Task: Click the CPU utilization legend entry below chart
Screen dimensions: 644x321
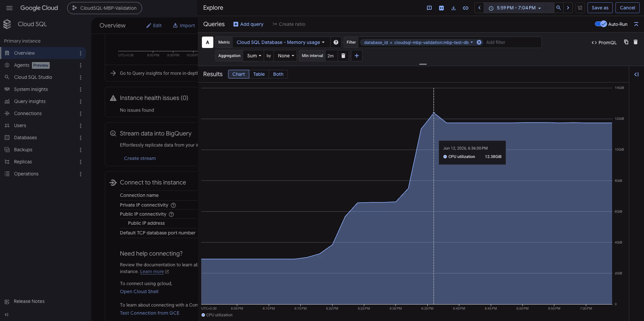Action: click(217, 315)
